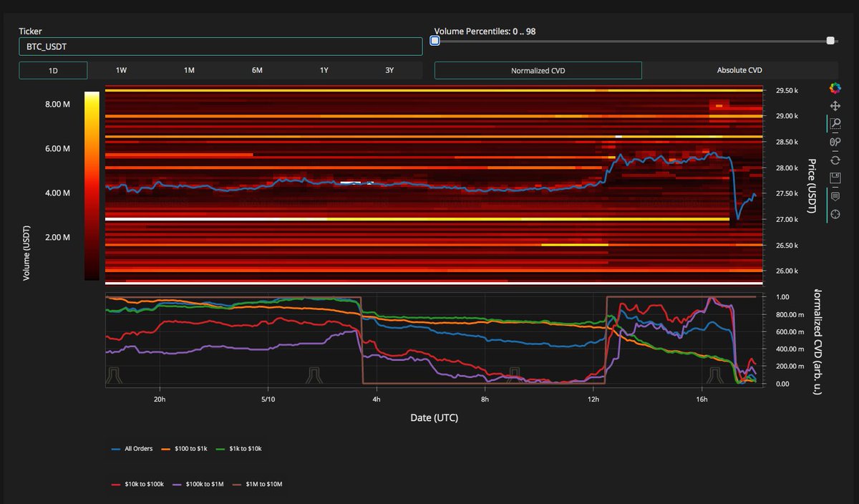
Task: Click the Reset plot tool
Action: click(835, 160)
